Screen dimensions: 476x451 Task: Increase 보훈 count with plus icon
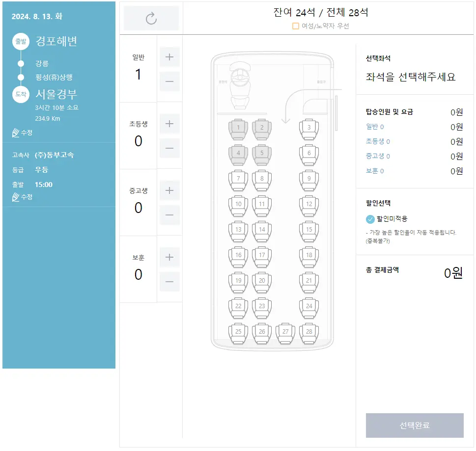169,257
